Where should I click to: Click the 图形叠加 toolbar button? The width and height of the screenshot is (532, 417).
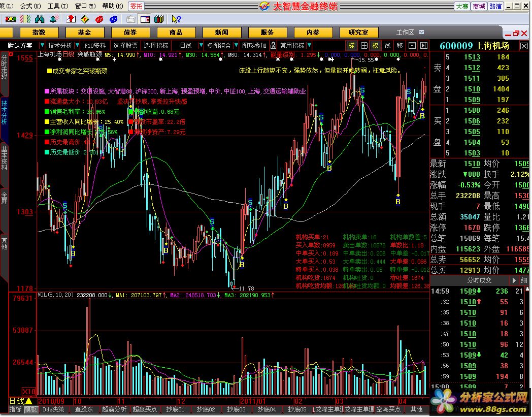pos(254,46)
